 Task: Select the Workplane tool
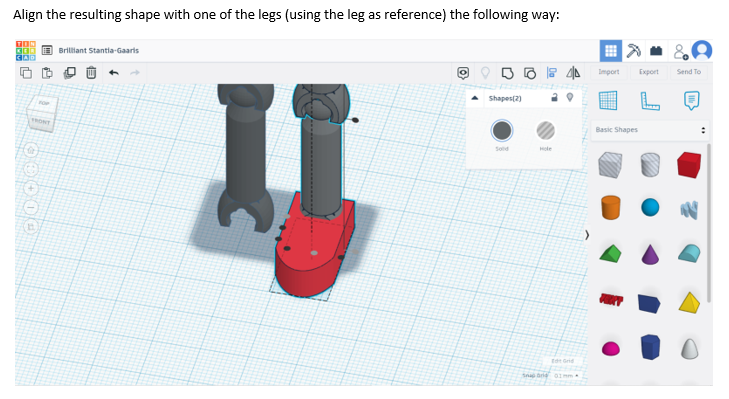pos(608,100)
